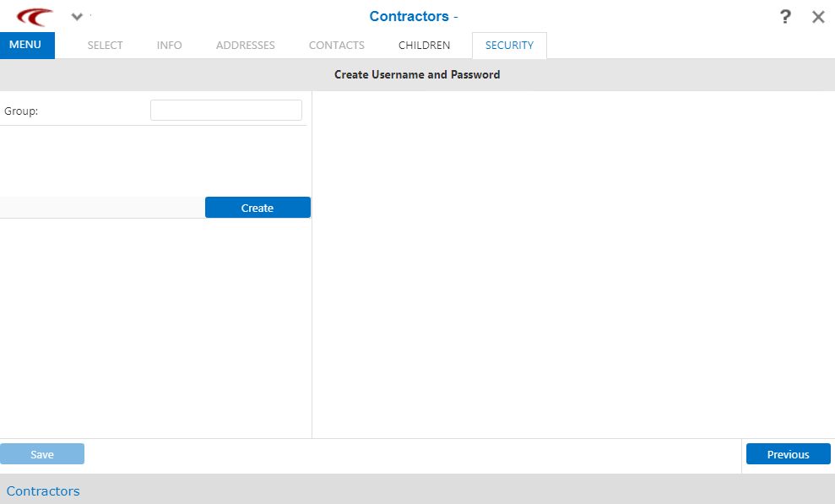Go to the INFO tab
The height and width of the screenshot is (504, 835).
(169, 46)
